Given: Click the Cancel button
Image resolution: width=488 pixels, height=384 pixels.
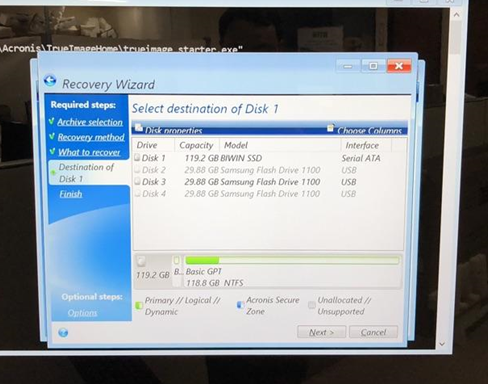Looking at the screenshot, I should (373, 332).
